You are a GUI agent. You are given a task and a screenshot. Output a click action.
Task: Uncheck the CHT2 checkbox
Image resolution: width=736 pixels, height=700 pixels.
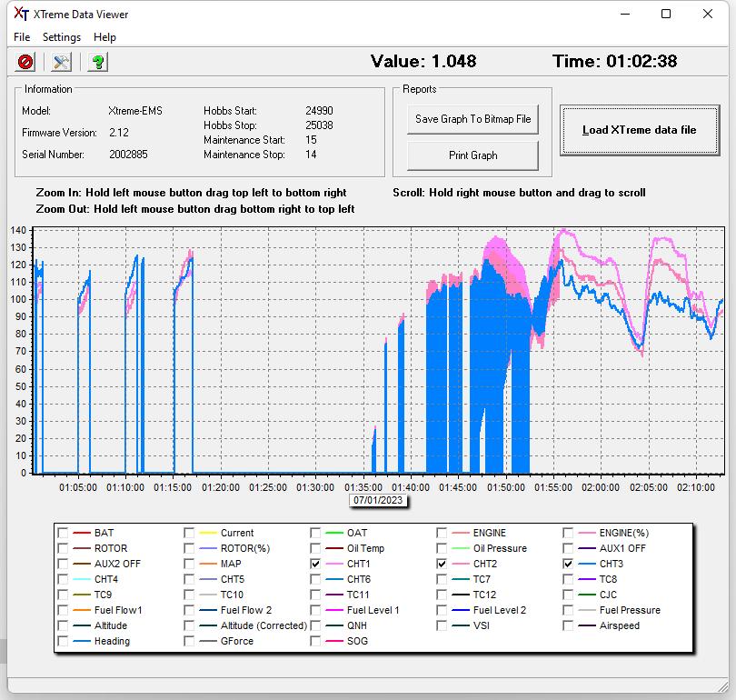[442, 564]
